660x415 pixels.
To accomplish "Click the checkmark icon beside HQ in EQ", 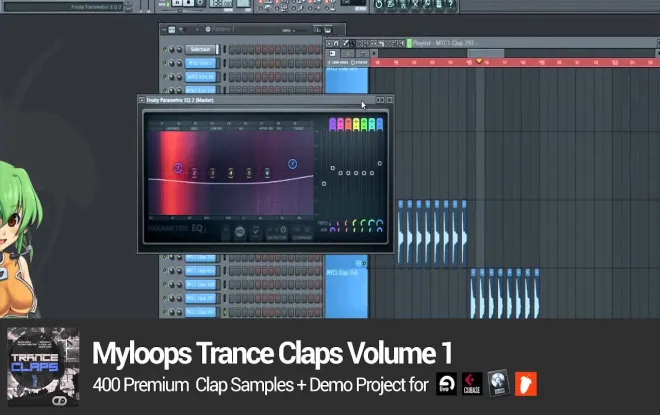I will click(255, 231).
